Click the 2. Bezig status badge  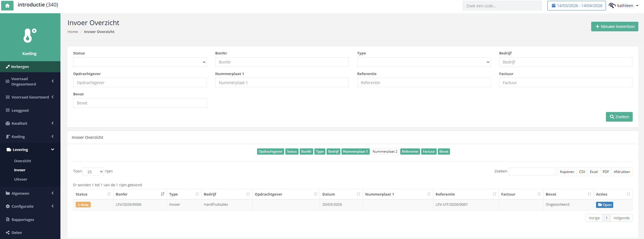(83, 205)
